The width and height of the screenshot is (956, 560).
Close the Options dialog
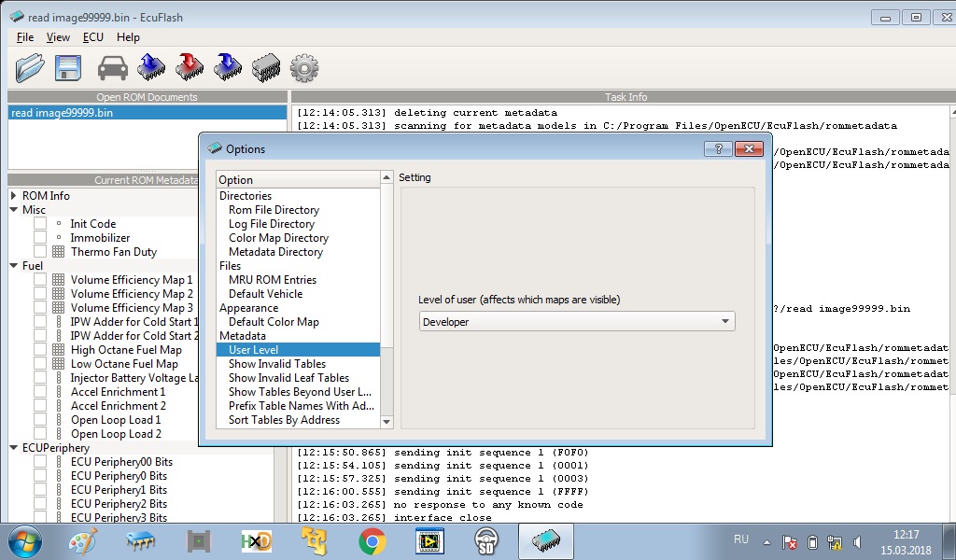tap(750, 148)
